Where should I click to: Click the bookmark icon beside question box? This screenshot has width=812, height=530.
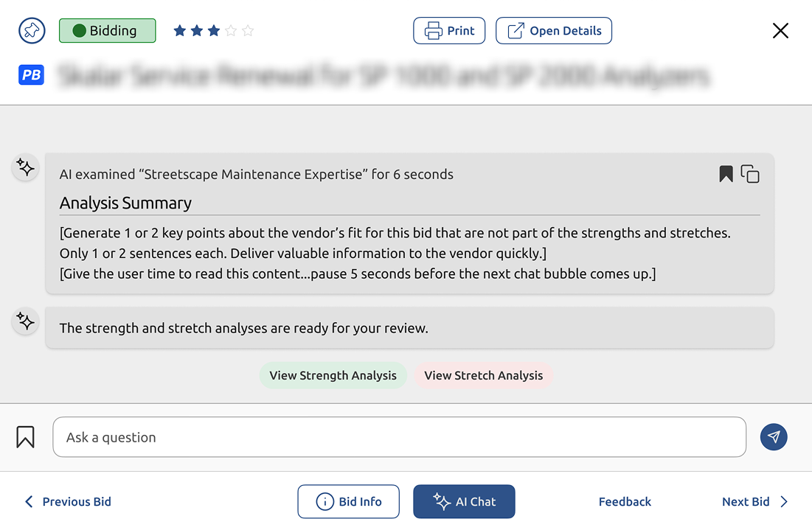25,437
